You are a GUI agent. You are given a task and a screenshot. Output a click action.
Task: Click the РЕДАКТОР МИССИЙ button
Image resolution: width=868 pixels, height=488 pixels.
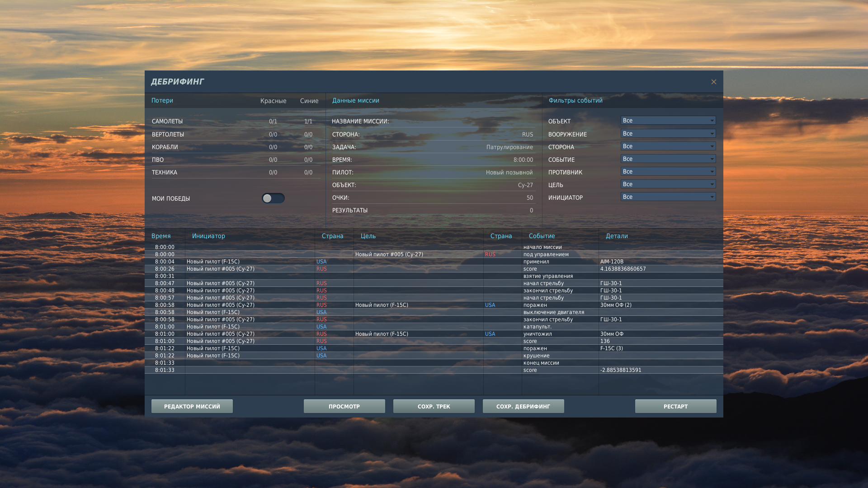tap(192, 406)
